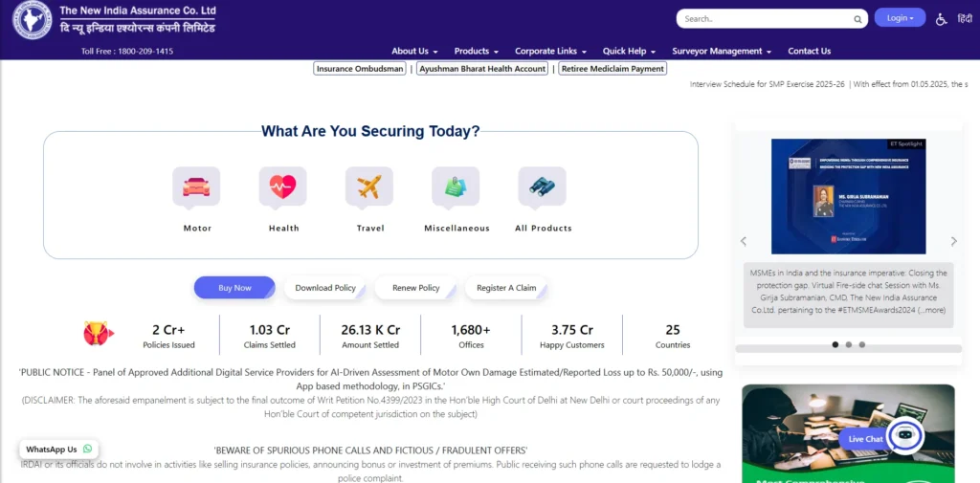This screenshot has height=483, width=980.
Task: Expand the Products menu
Action: (x=477, y=52)
